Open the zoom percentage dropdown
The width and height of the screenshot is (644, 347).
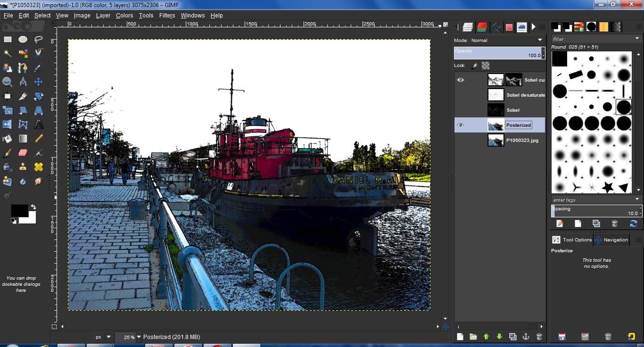pos(139,337)
